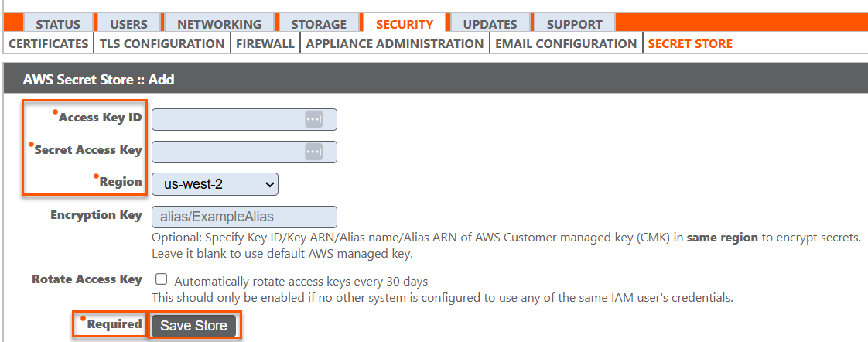868x342 pixels.
Task: Click password manager icon in Access Key ID field
Action: (x=314, y=119)
